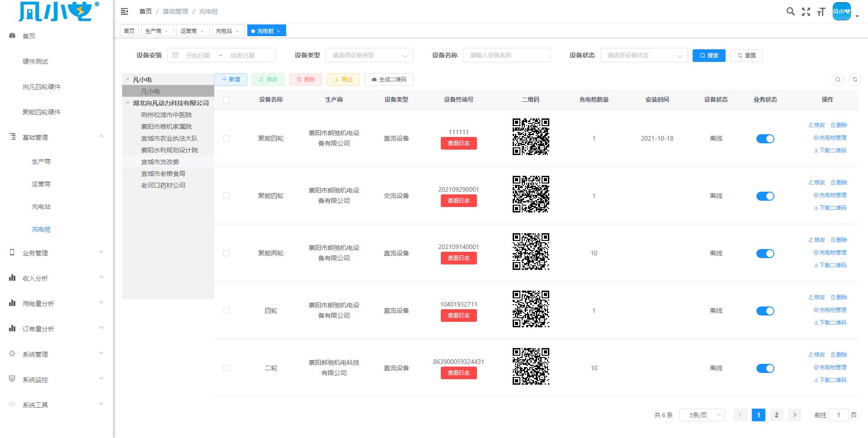
Task: Collapse the sidebar using the hamburger icon
Action: pyautogui.click(x=124, y=11)
